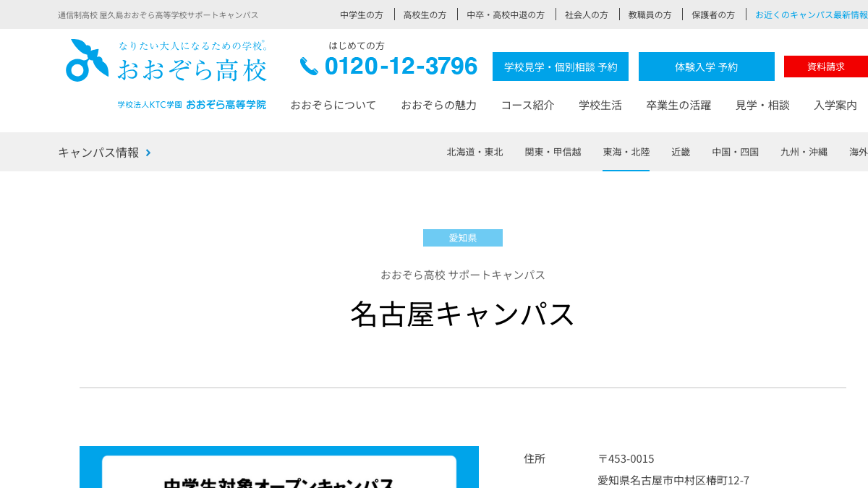Screen dimensions: 868x488
Task: Open the 学校生活 menu
Action: pyautogui.click(x=600, y=105)
